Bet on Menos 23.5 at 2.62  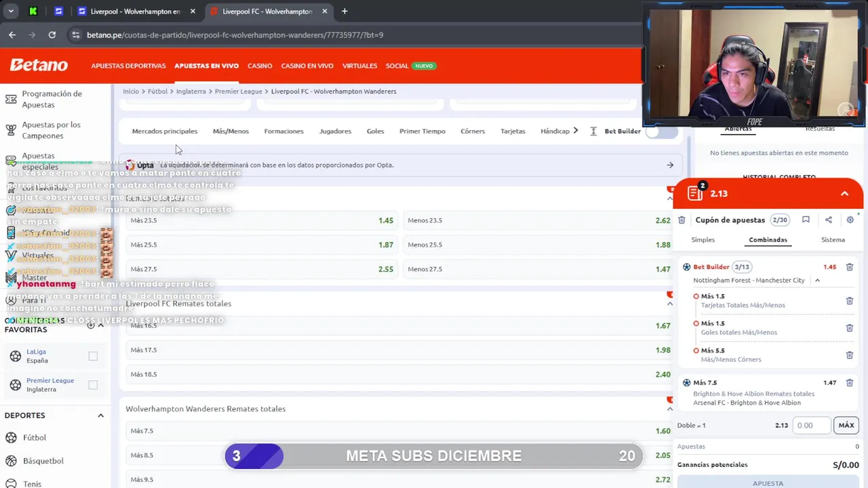539,220
